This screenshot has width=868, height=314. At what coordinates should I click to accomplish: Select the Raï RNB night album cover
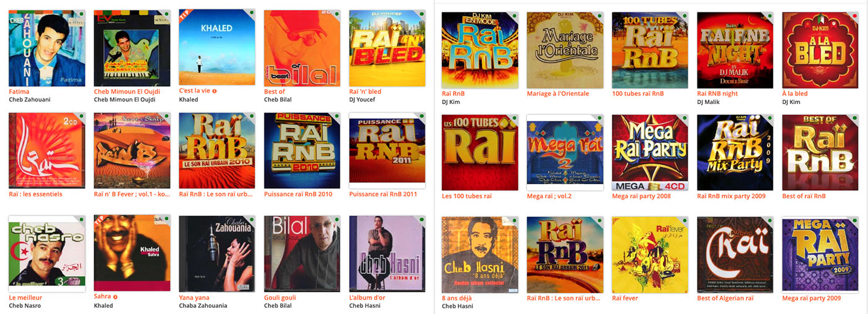click(x=735, y=50)
